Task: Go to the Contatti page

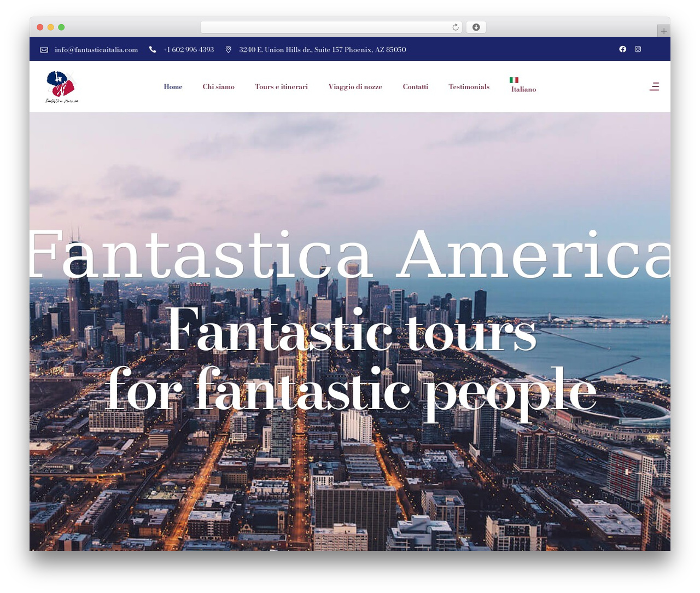Action: pos(416,86)
